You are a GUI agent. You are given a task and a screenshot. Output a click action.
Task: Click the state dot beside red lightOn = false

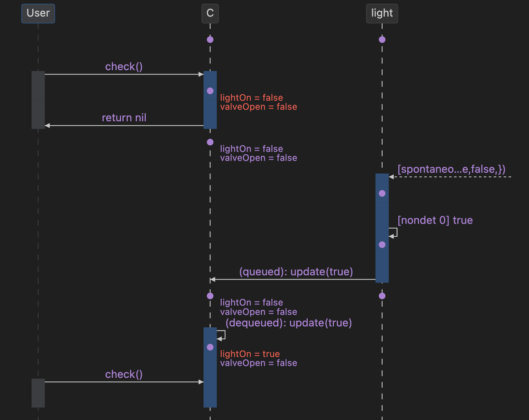(210, 91)
